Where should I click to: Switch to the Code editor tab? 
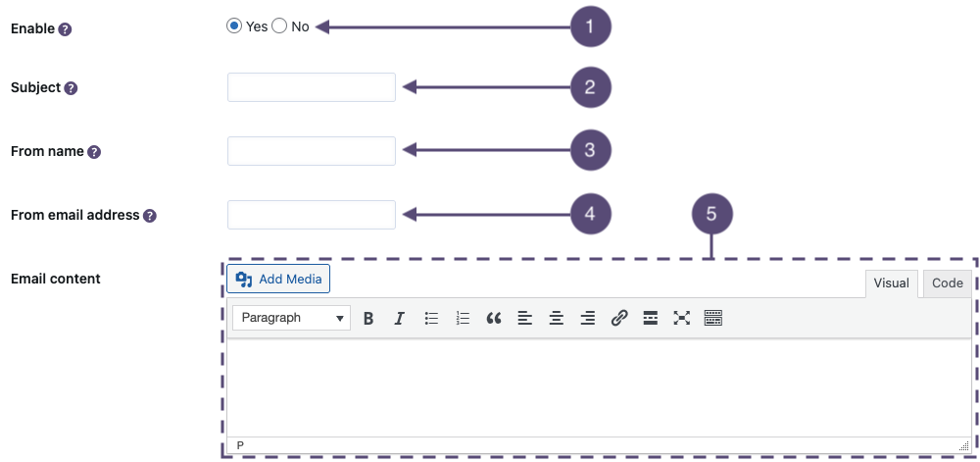pos(947,283)
